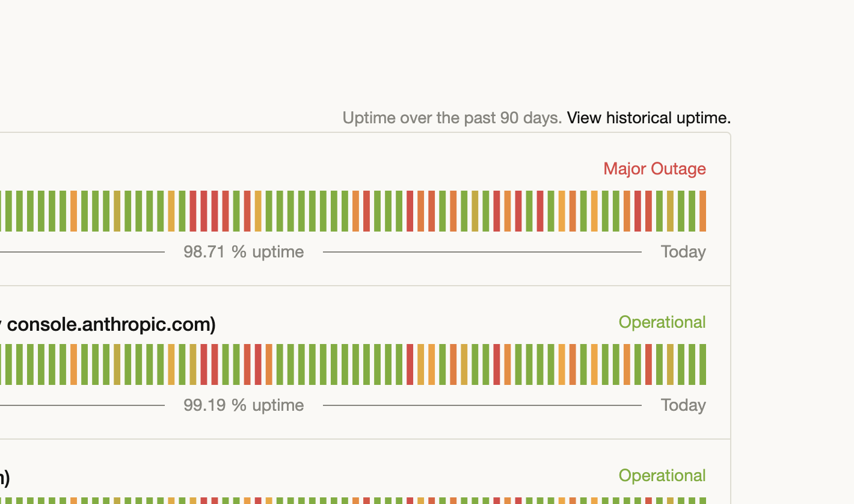Viewport: 854px width, 504px height.
Task: Select rightmost red bar in console.anthropic.com row
Action: (648, 364)
